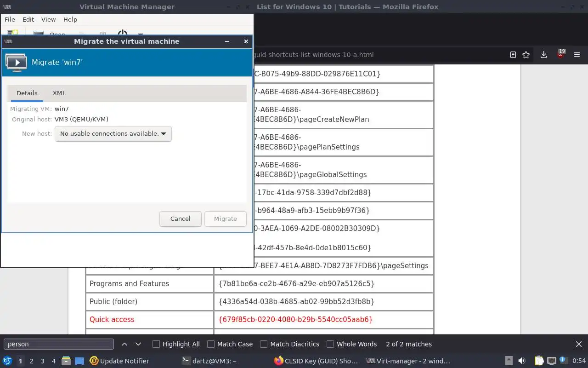This screenshot has width=588, height=368.
Task: Open Firefox downloads panel
Action: tap(543, 55)
